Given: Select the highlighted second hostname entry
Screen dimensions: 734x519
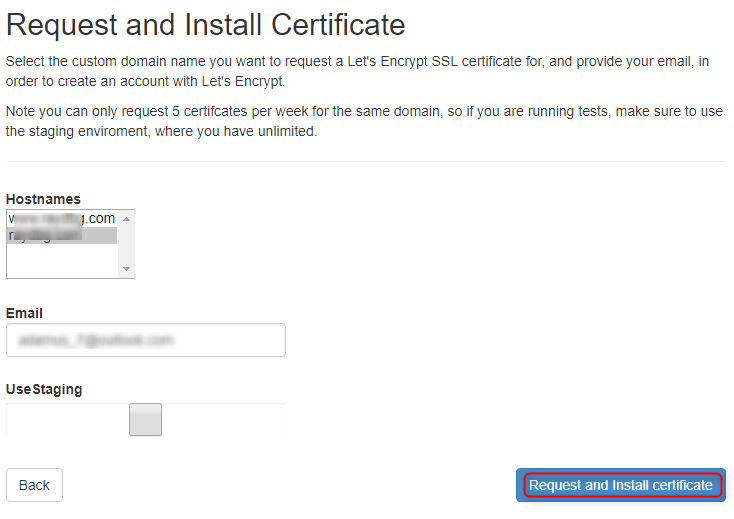Looking at the screenshot, I should (x=61, y=235).
